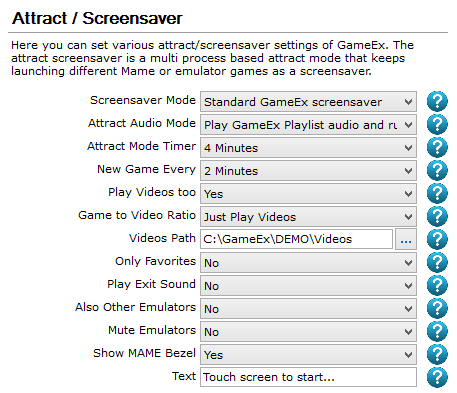Open the Only Favorites dropdown
The height and width of the screenshot is (393, 457).
point(308,263)
